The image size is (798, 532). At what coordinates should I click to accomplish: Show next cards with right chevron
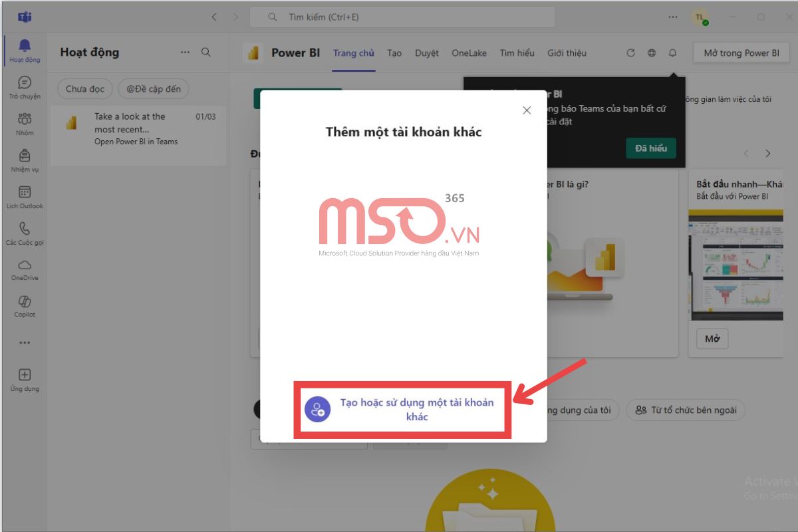(768, 154)
